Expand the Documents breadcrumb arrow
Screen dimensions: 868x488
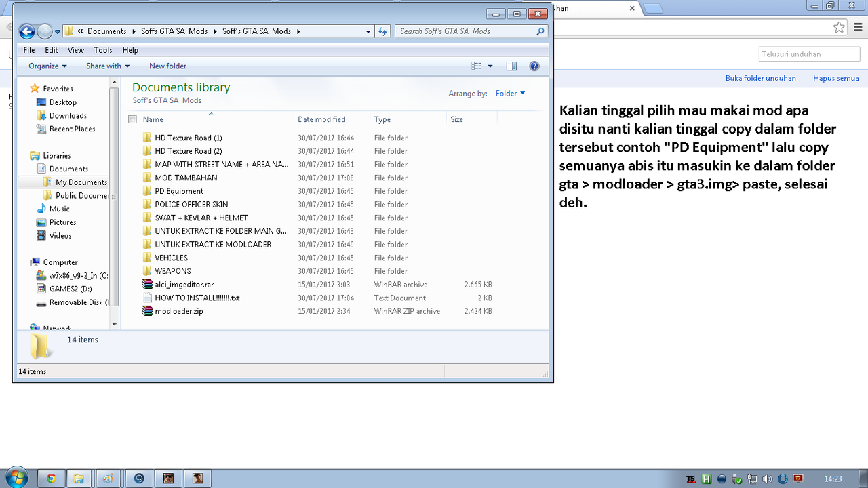click(x=134, y=31)
